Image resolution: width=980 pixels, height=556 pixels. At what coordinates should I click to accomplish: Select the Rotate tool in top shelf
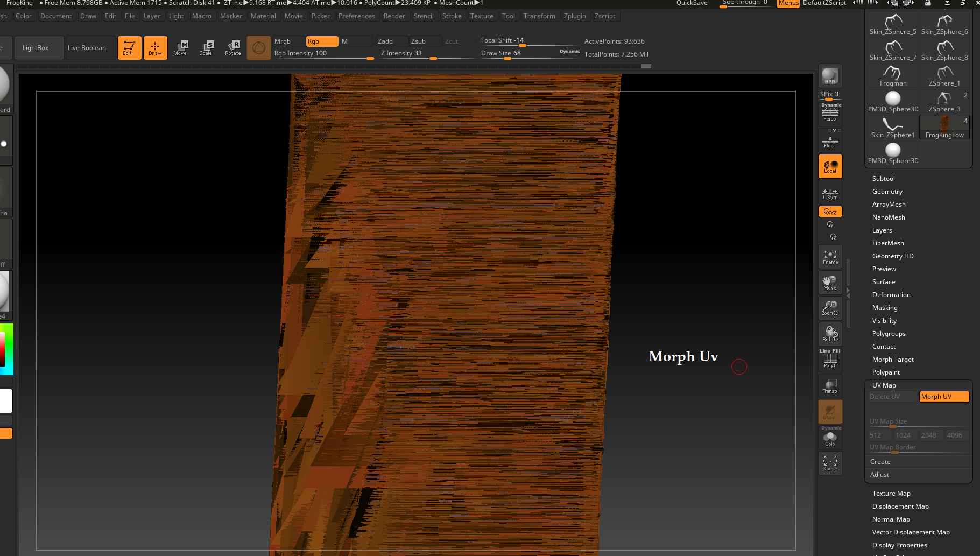pos(232,48)
